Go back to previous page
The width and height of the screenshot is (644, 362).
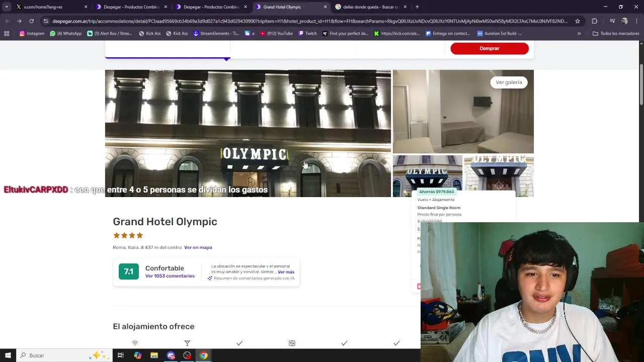tap(7, 21)
